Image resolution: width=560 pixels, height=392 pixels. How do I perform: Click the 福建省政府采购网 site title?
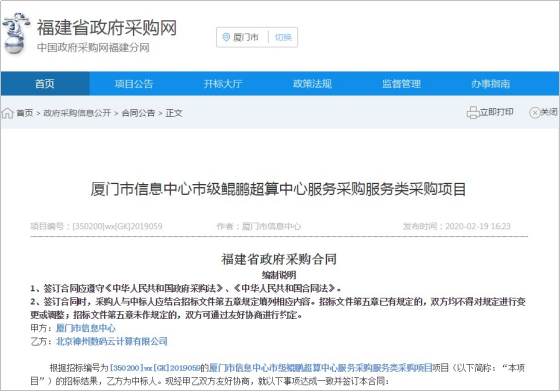pyautogui.click(x=107, y=27)
